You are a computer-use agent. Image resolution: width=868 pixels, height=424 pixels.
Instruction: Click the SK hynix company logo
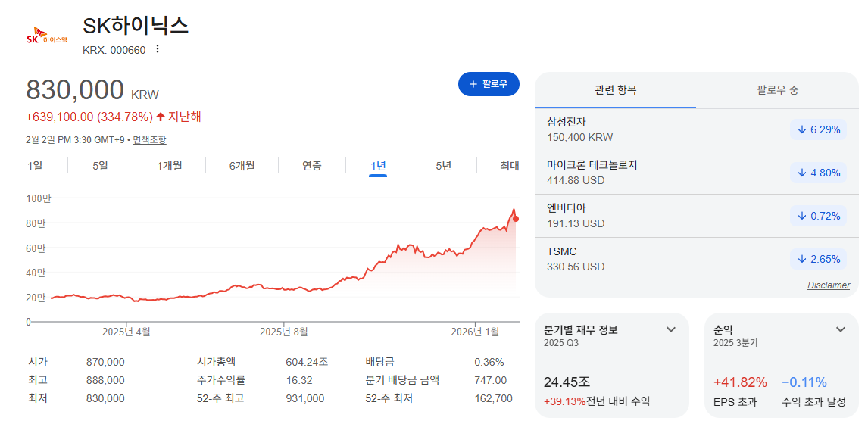(x=47, y=36)
